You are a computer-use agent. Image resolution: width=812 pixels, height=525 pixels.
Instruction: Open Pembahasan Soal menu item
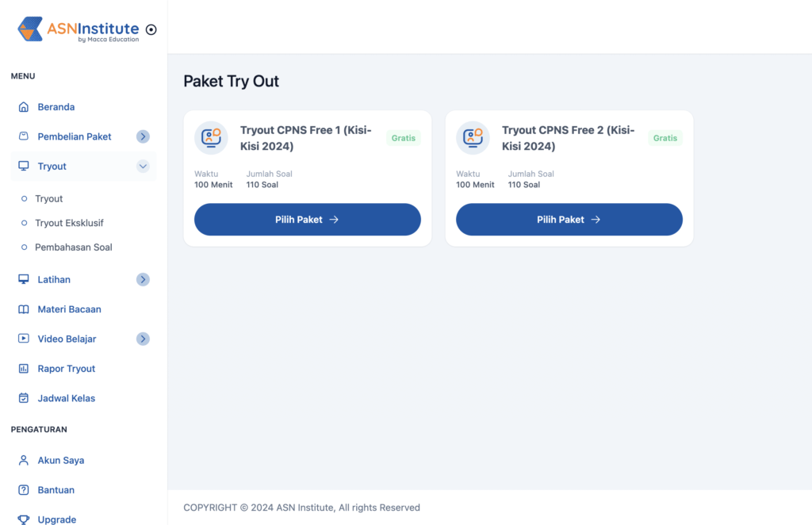[73, 247]
